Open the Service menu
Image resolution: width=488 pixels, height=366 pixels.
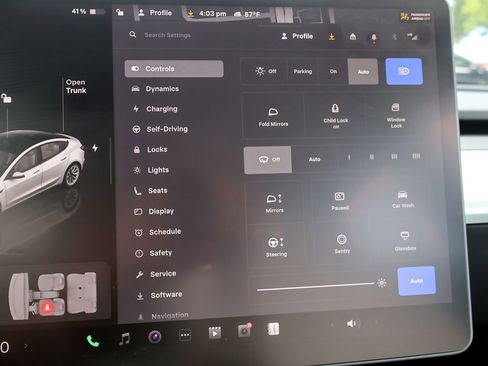[x=156, y=274]
